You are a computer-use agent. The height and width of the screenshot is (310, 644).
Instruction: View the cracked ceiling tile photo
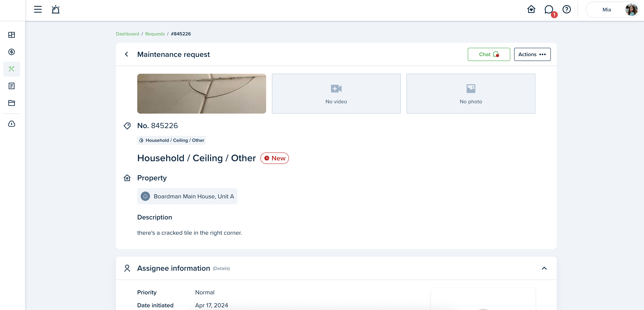[202, 94]
